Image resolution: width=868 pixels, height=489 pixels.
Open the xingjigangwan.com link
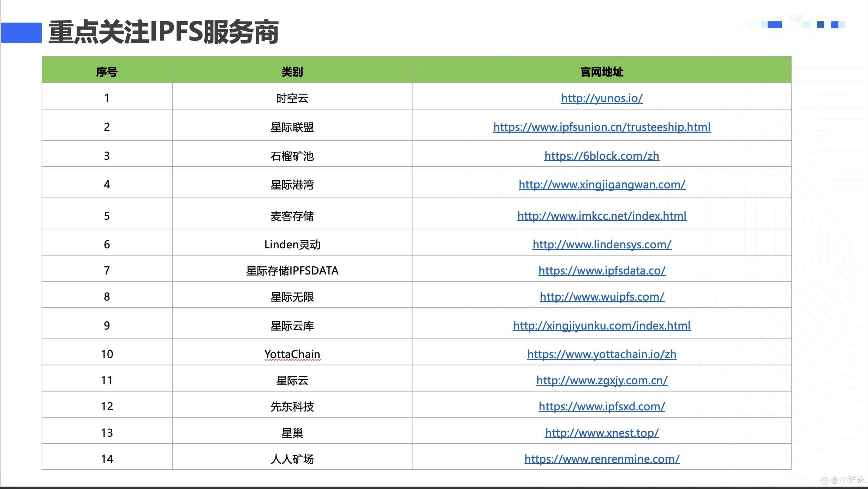pyautogui.click(x=602, y=185)
